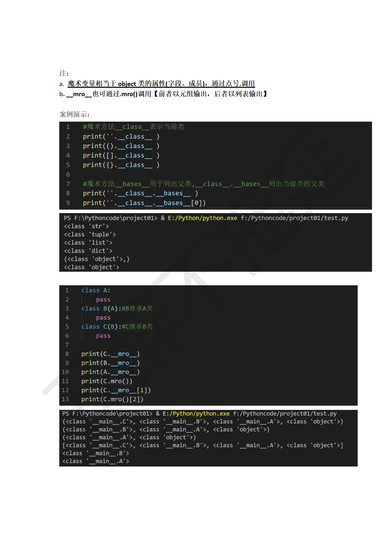Click code line print({}.__class__ )
392x555 pixels.
click(x=121, y=165)
